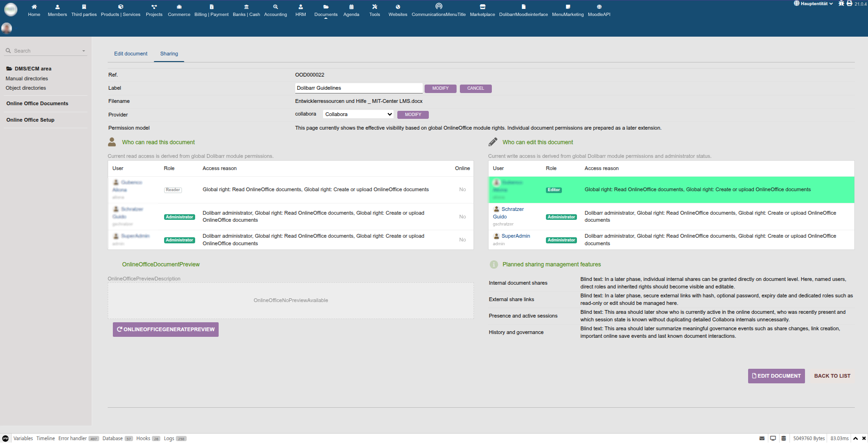Open the PHP debug bar logo
This screenshot has width=868, height=443.
click(6, 438)
